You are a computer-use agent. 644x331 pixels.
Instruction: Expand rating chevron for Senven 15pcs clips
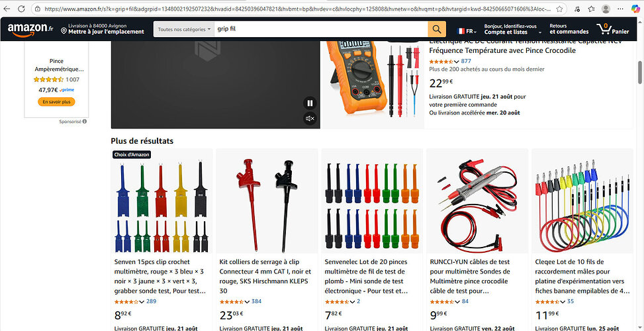tap(142, 302)
